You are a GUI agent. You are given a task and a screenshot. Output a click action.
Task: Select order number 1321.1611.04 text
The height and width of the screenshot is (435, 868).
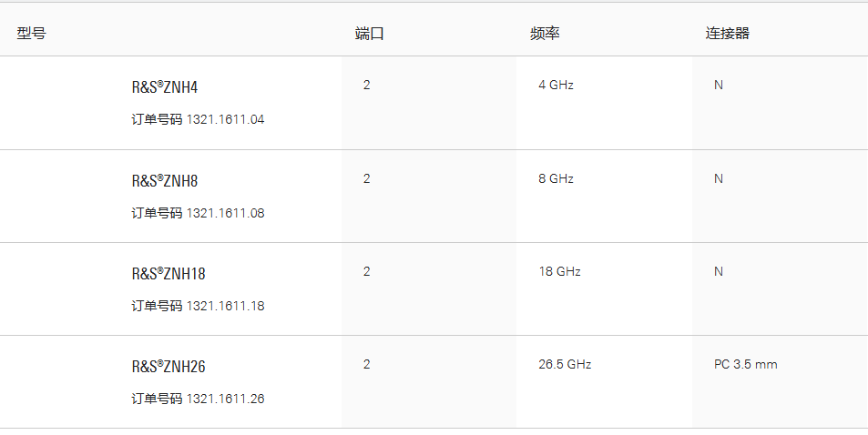225,119
